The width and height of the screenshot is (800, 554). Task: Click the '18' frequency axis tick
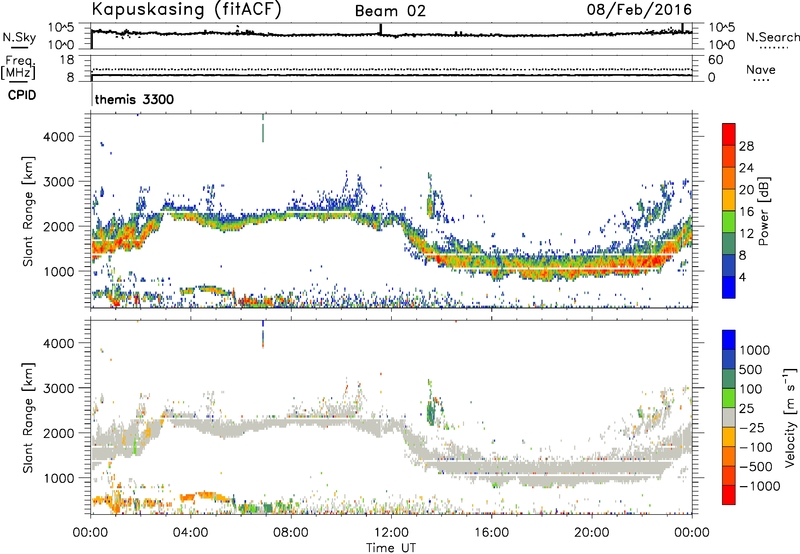tap(67, 60)
